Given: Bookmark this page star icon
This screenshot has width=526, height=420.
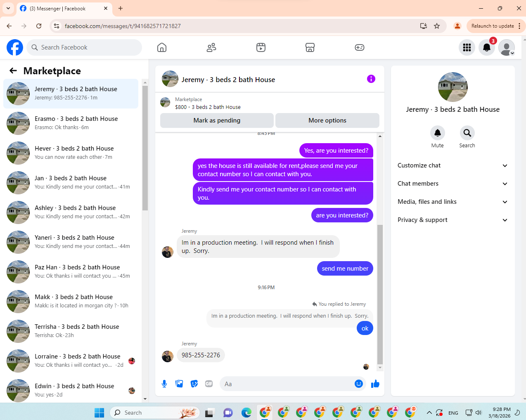Looking at the screenshot, I should [437, 26].
